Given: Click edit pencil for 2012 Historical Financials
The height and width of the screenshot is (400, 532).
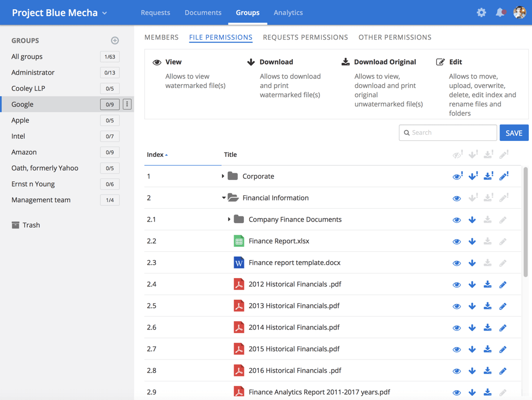Looking at the screenshot, I should click(x=503, y=284).
